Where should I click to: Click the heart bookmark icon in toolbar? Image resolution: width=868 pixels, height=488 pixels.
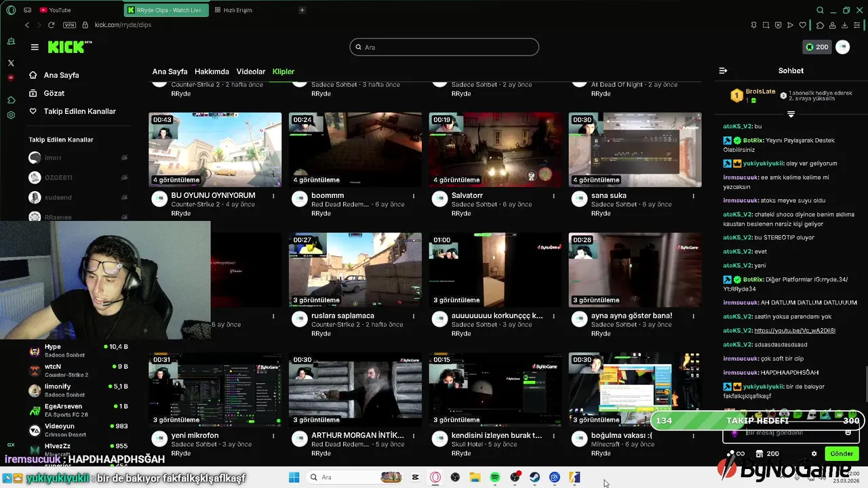tap(803, 25)
